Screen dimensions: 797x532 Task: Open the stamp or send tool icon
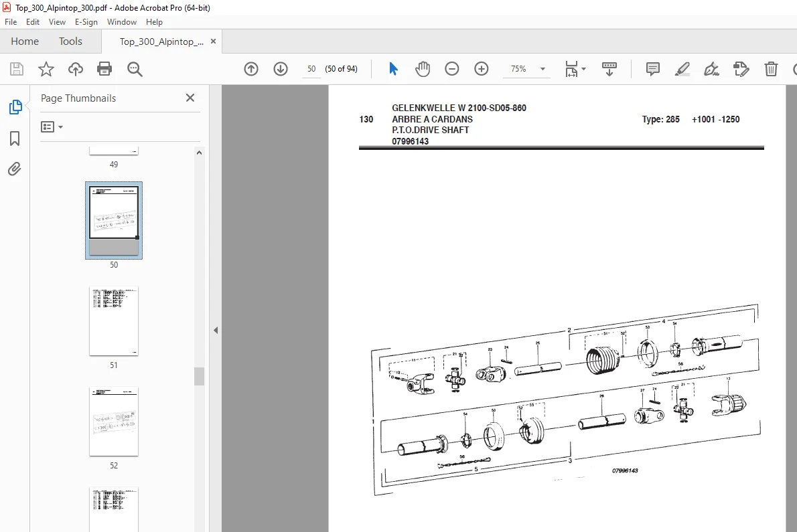coord(741,69)
